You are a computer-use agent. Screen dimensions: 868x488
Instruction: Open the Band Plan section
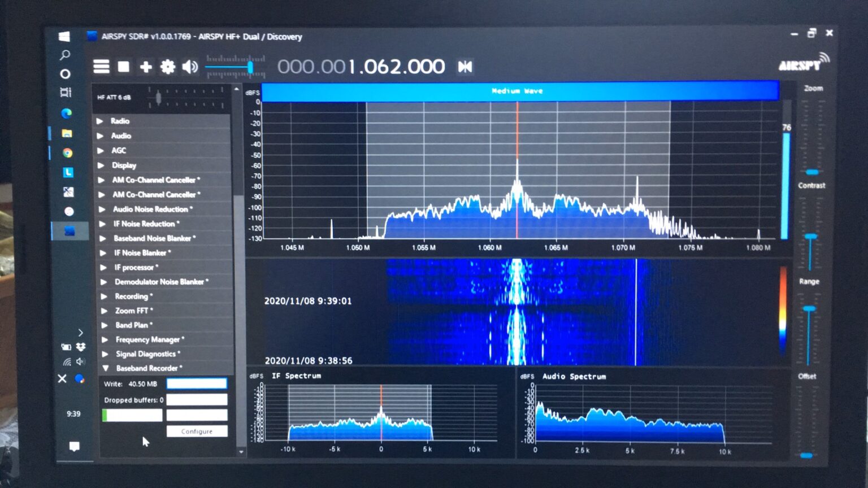point(132,325)
